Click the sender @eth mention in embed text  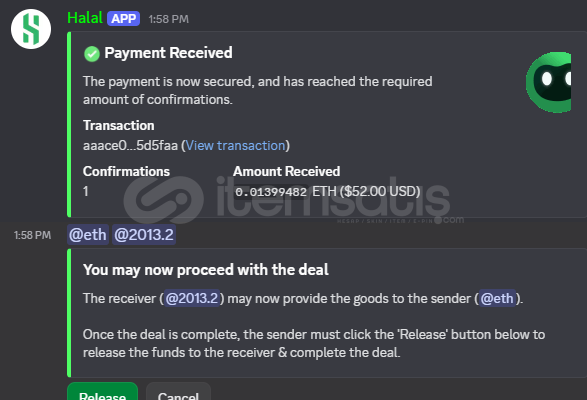point(497,299)
